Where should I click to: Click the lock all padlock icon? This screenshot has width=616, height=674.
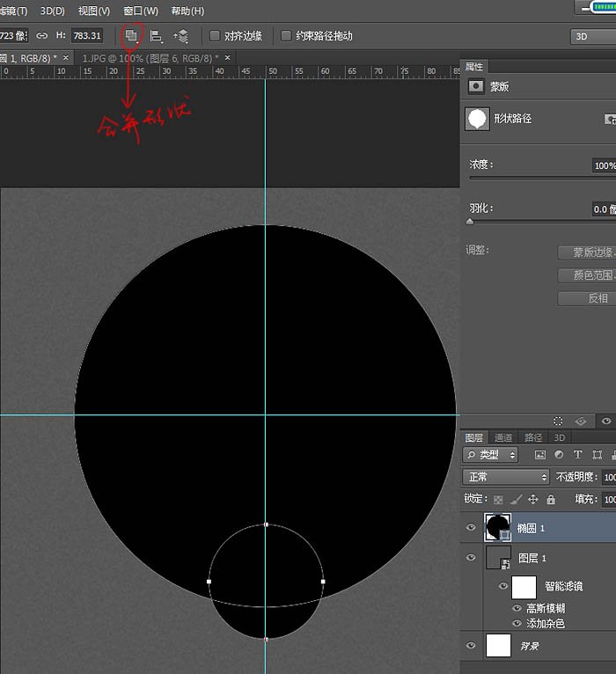[x=551, y=499]
